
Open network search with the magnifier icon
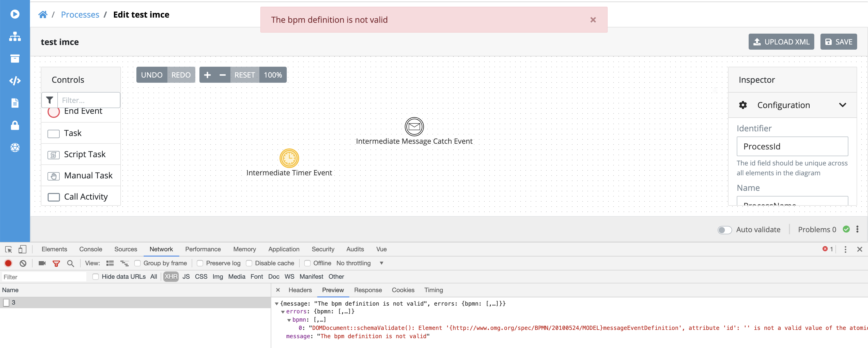pos(71,263)
